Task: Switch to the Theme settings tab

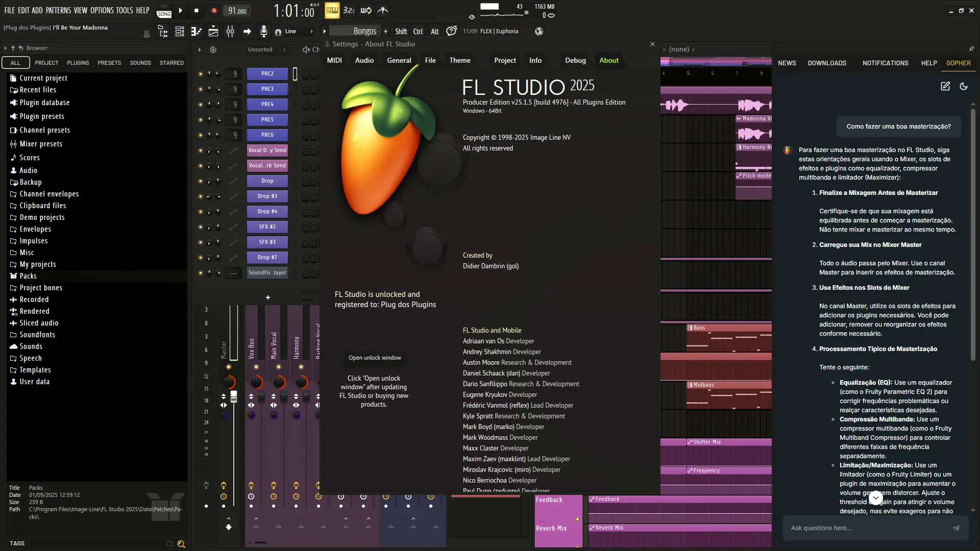Action: click(x=459, y=60)
